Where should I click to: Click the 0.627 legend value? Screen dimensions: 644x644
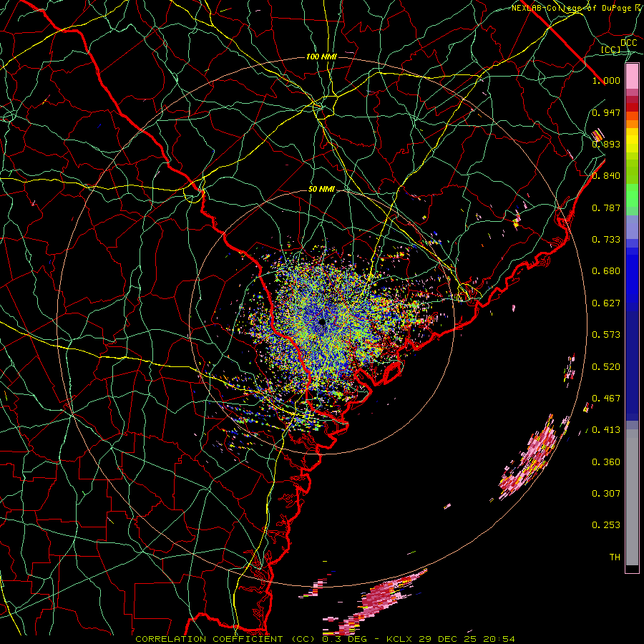coord(606,303)
